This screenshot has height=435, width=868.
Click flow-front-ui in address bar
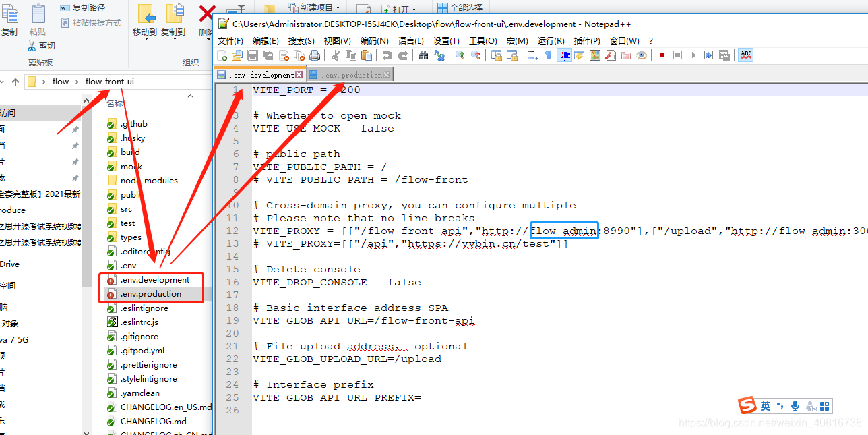click(x=110, y=82)
